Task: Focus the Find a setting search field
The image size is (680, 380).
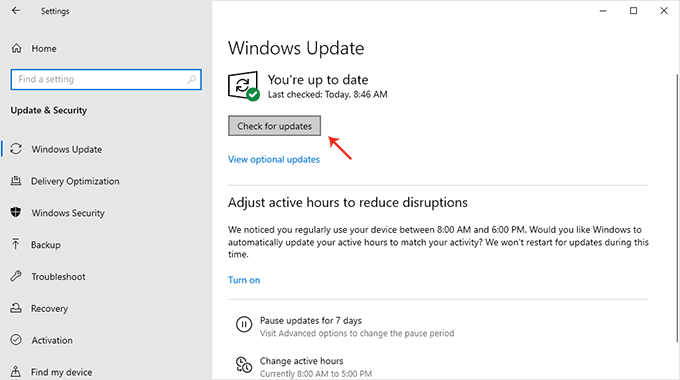Action: pos(106,79)
